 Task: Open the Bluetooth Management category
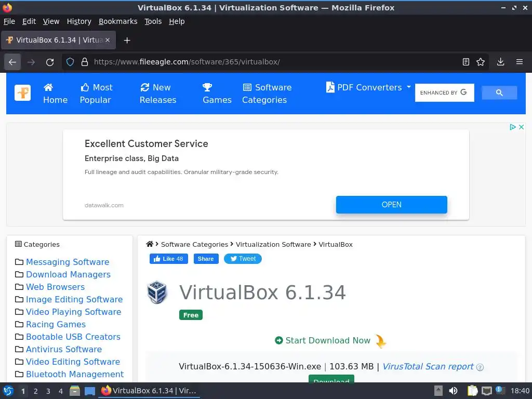[x=75, y=374]
